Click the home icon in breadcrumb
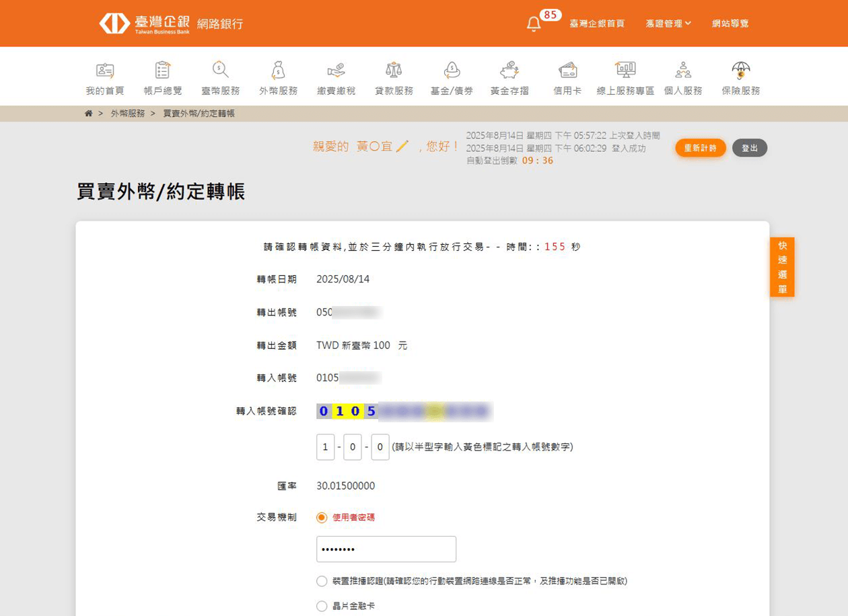The width and height of the screenshot is (848, 616). [x=88, y=114]
